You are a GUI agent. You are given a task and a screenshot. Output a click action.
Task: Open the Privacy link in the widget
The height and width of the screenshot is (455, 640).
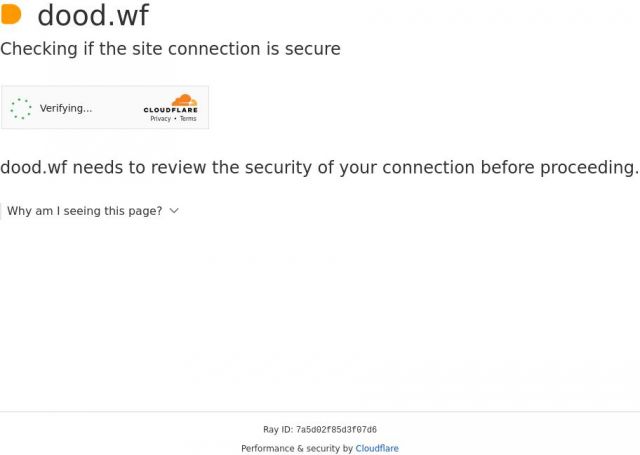click(160, 119)
